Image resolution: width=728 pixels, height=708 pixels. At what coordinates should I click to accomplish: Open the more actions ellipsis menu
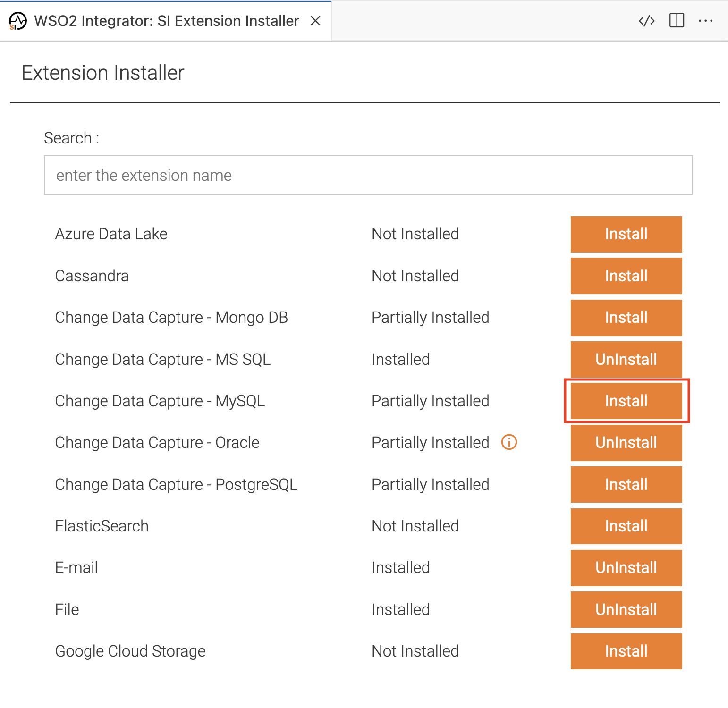click(x=705, y=21)
